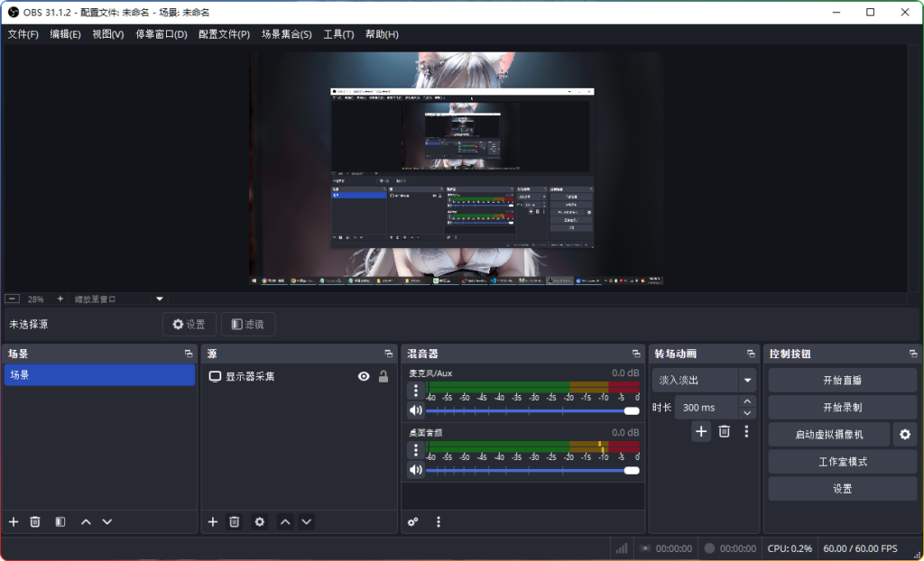The width and height of the screenshot is (924, 561).
Task: Select 显示器采集 source row
Action: (300, 376)
